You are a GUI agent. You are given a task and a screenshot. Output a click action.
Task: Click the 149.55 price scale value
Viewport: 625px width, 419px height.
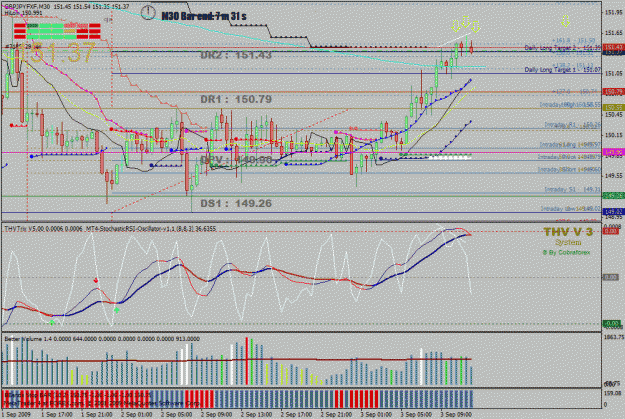tap(614, 175)
